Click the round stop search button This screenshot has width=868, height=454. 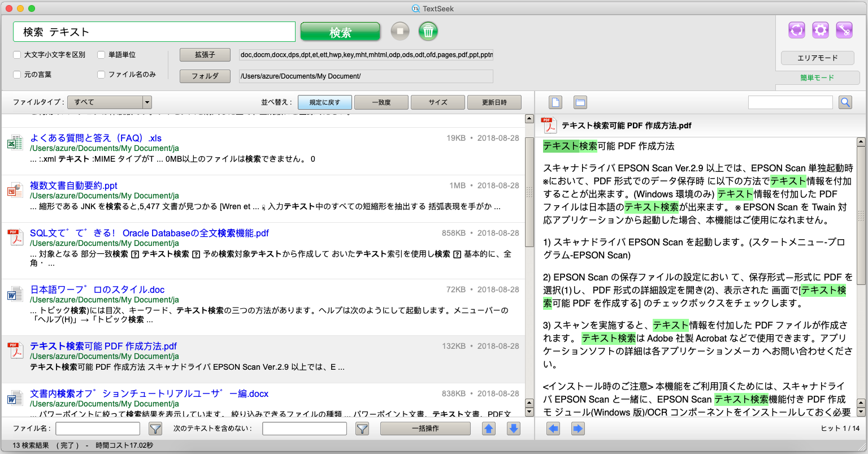pos(400,31)
